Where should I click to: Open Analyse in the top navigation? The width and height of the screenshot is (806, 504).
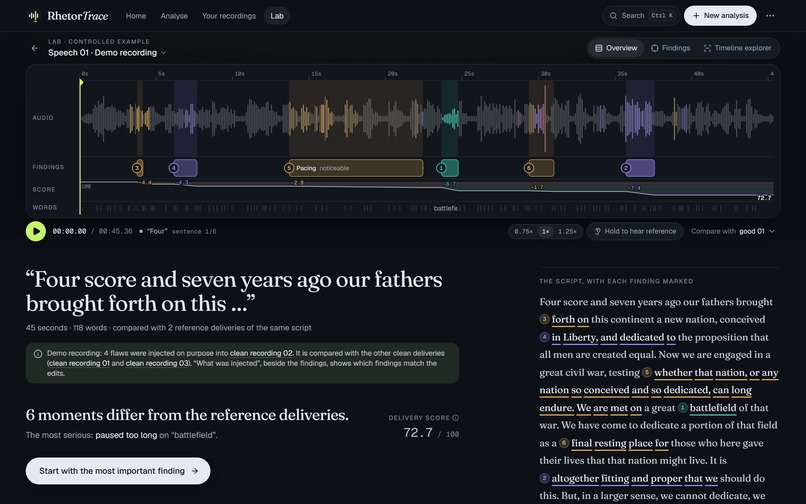point(174,16)
